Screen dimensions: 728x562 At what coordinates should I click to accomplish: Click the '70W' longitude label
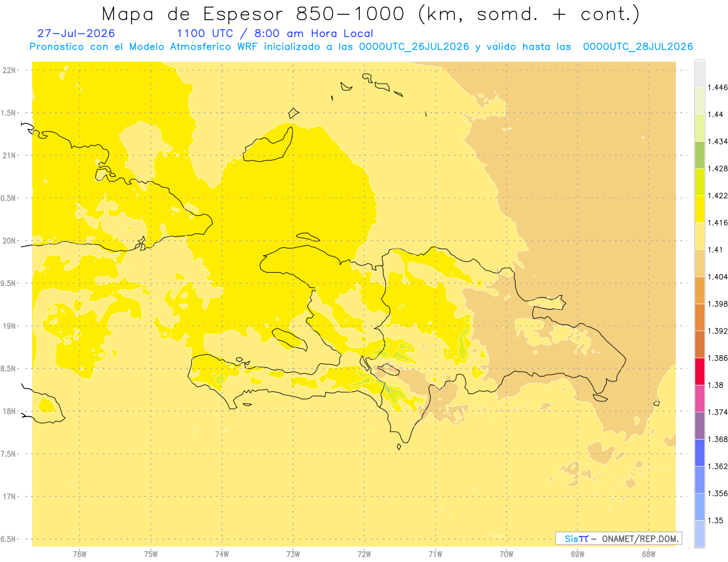pyautogui.click(x=507, y=554)
